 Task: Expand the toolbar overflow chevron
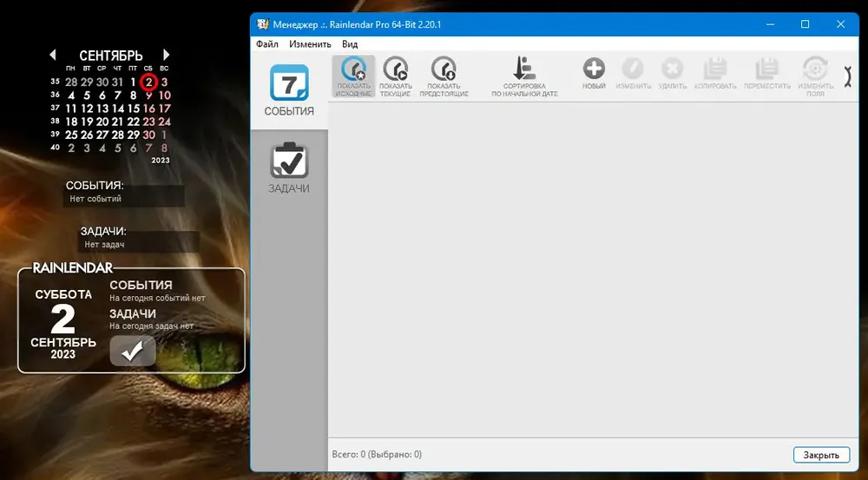[x=847, y=77]
